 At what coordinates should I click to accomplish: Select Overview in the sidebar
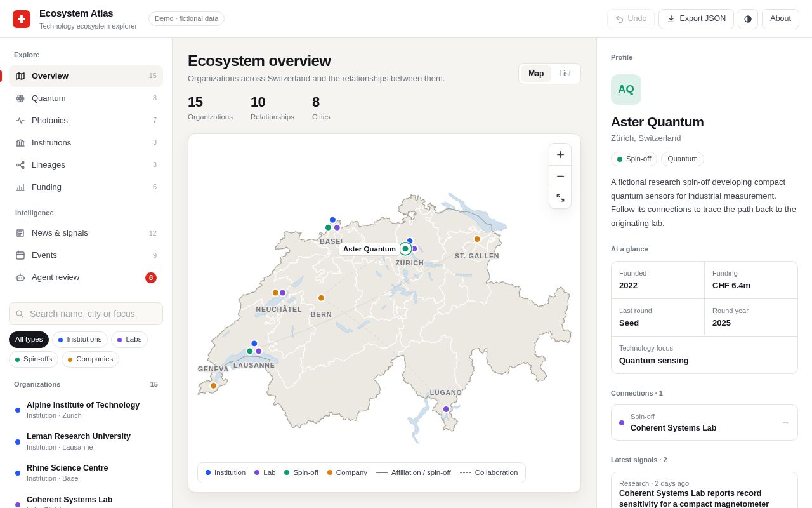[x=86, y=76]
